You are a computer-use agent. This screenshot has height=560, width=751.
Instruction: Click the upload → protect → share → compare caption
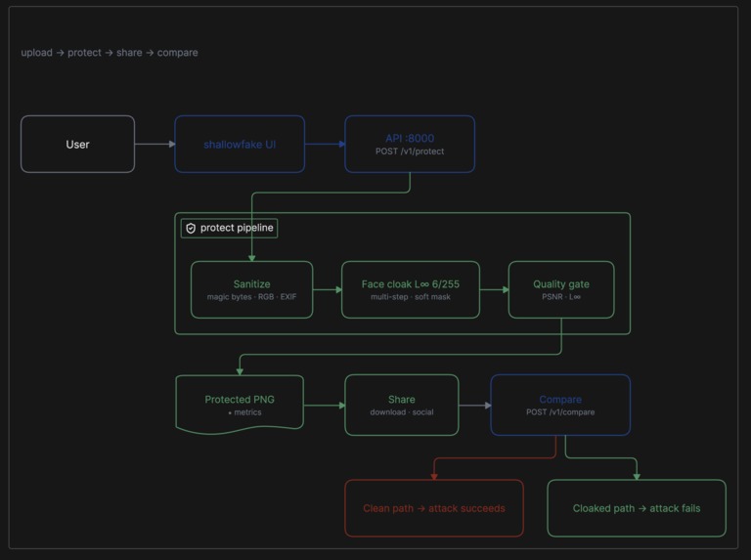[x=110, y=53]
